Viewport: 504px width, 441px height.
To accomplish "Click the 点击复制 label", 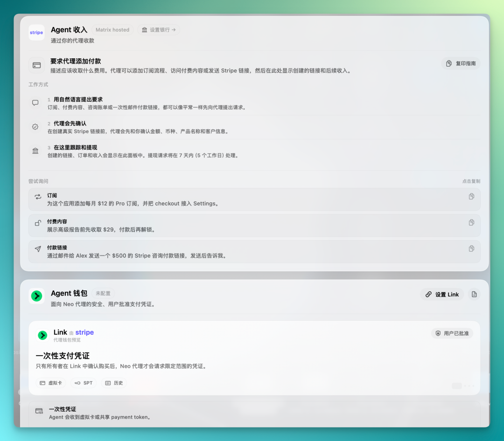I will click(x=471, y=181).
